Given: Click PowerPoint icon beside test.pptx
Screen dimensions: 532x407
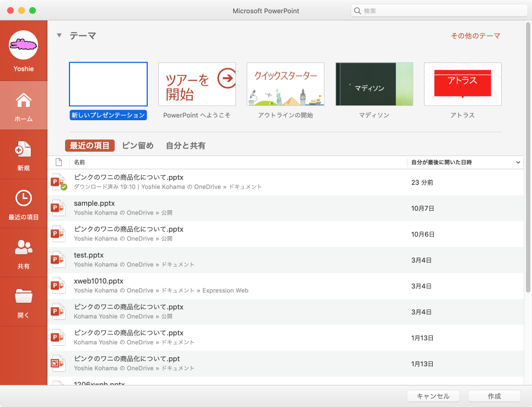Looking at the screenshot, I should click(x=58, y=260).
